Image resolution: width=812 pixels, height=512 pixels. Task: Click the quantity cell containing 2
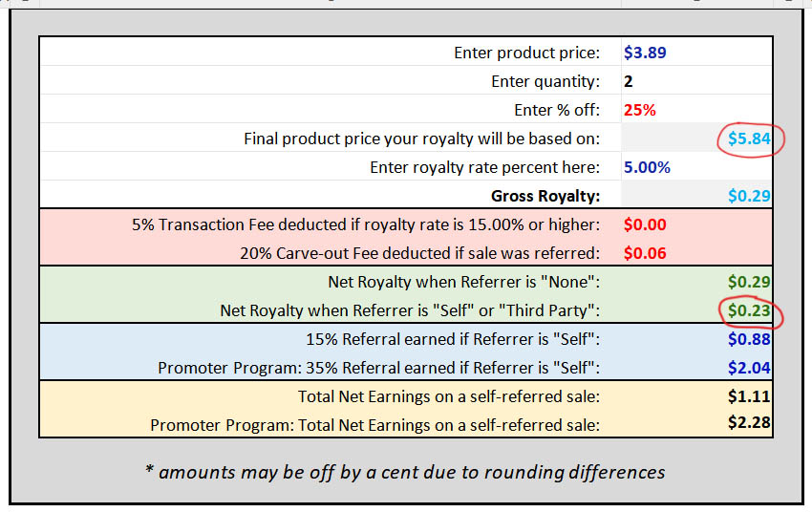tap(696, 81)
